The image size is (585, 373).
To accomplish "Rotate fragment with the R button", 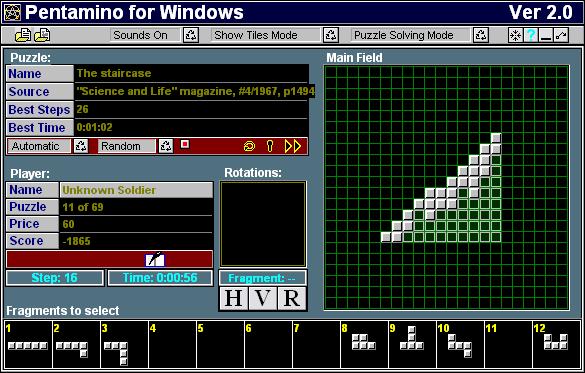I will point(292,298).
